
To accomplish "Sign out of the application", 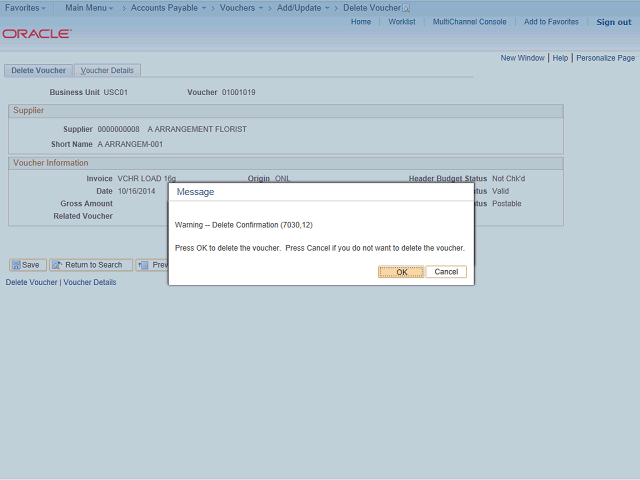I will tap(613, 22).
